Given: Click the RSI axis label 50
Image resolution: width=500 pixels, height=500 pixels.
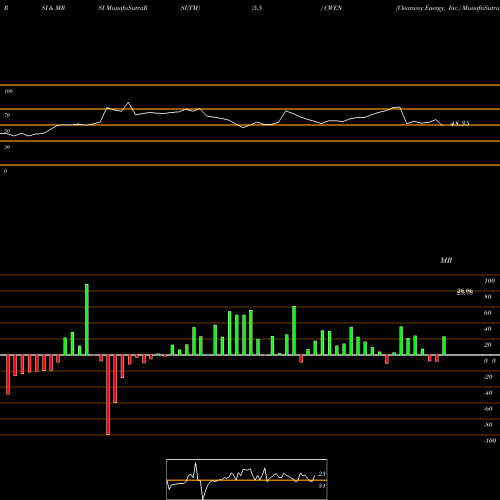Looking at the screenshot, I should pyautogui.click(x=7, y=131).
